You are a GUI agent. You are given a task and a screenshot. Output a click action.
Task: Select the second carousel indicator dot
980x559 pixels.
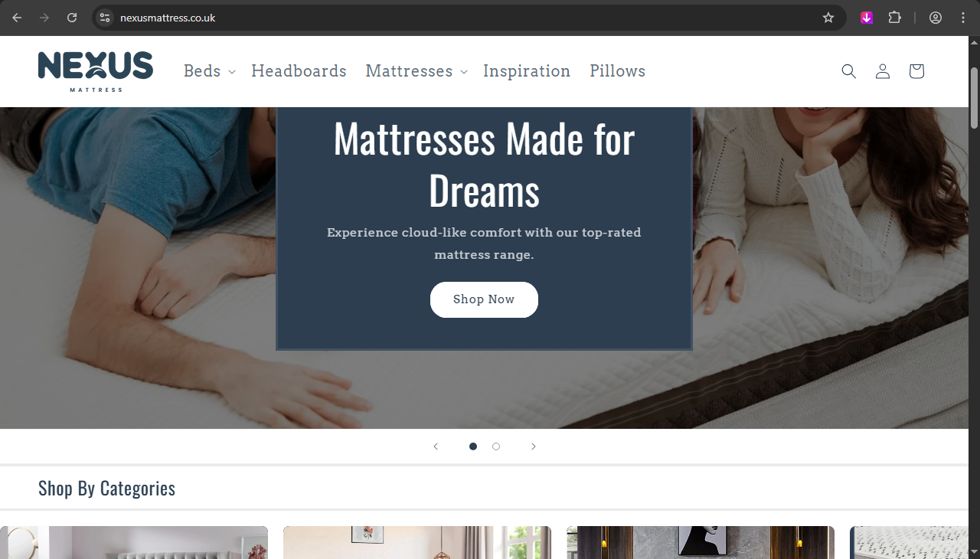tap(495, 446)
